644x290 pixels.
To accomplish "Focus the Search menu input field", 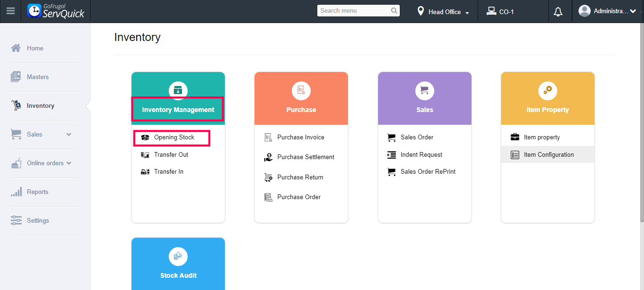I will (354, 11).
